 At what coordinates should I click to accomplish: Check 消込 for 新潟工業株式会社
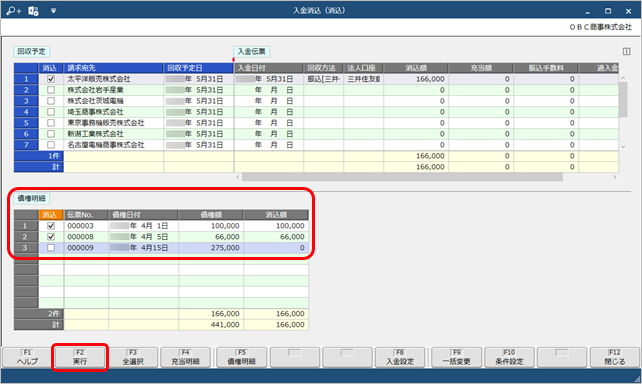pos(51,134)
